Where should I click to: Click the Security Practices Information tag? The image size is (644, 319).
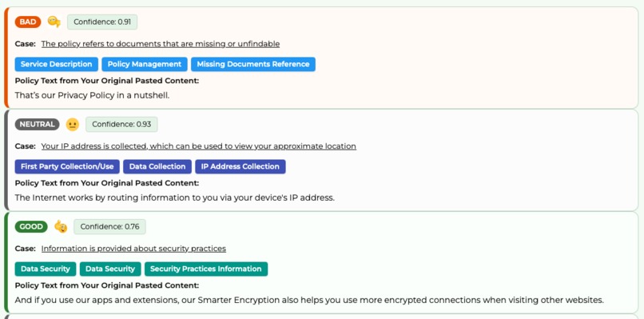tap(206, 269)
